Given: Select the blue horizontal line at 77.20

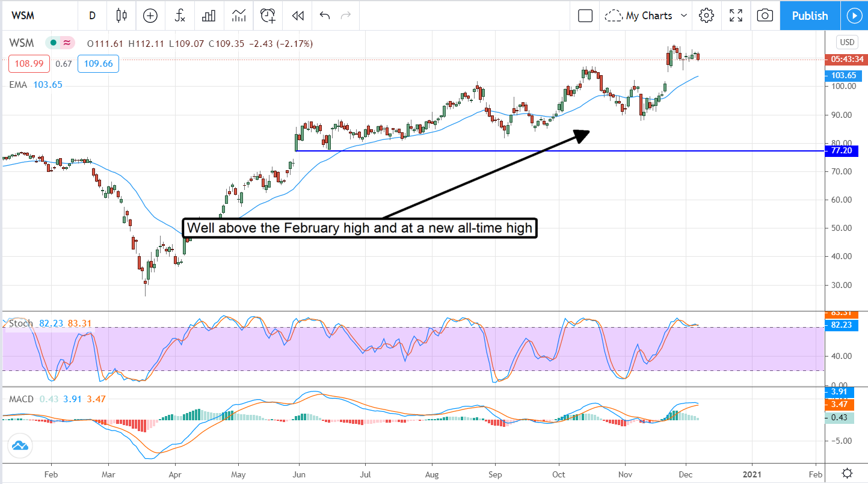Looking at the screenshot, I should click(x=541, y=150).
